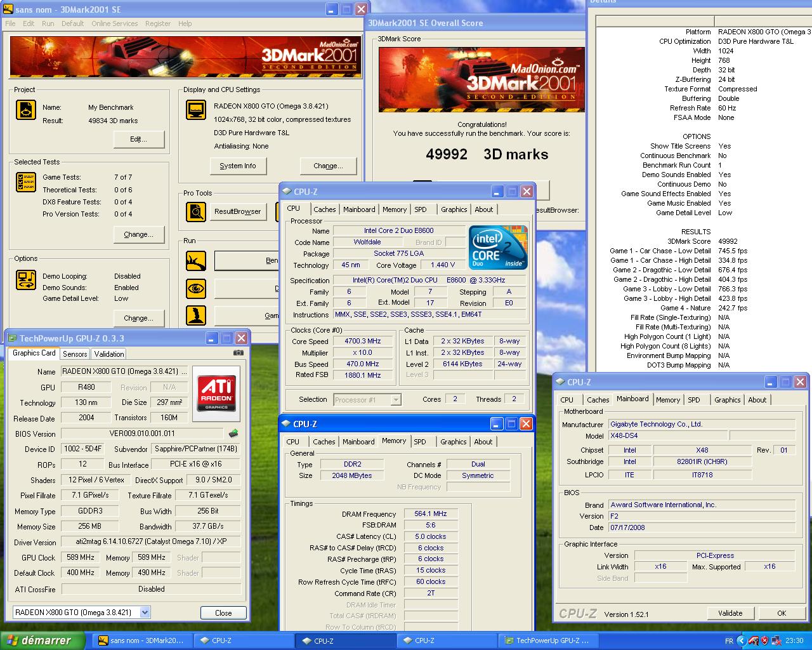Click the TechPowerUp GPU-Z taskbar button
This screenshot has height=650, width=812.
click(x=547, y=641)
